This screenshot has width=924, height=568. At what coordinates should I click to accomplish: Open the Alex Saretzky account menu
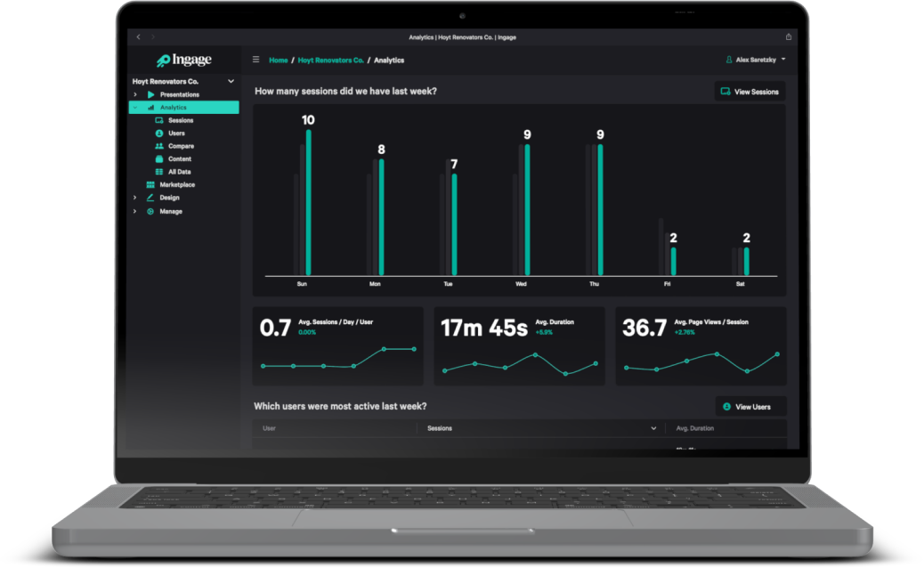click(x=756, y=60)
